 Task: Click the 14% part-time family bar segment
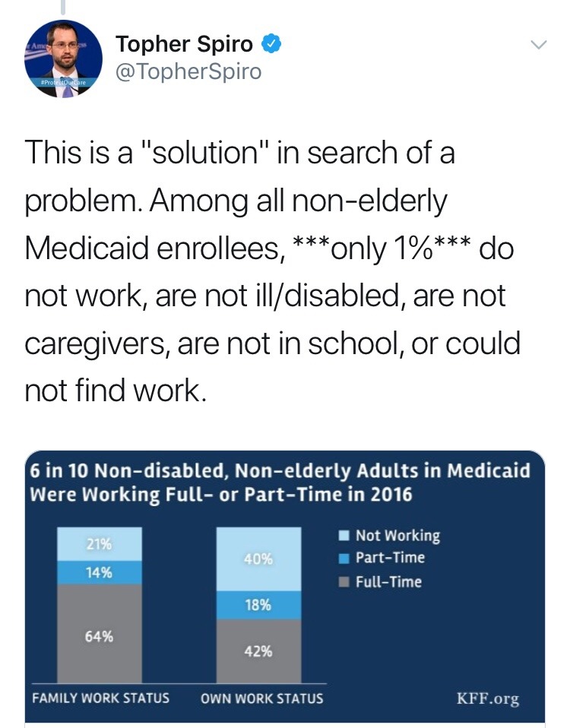coord(100,572)
